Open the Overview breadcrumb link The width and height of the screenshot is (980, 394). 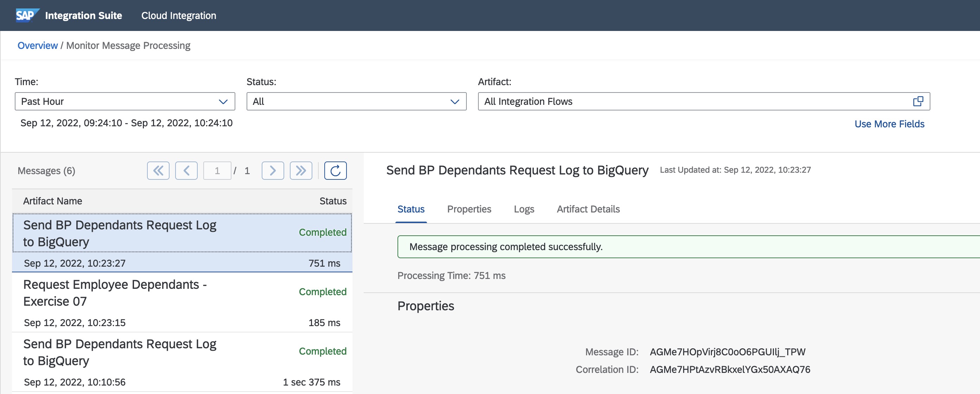coord(38,46)
